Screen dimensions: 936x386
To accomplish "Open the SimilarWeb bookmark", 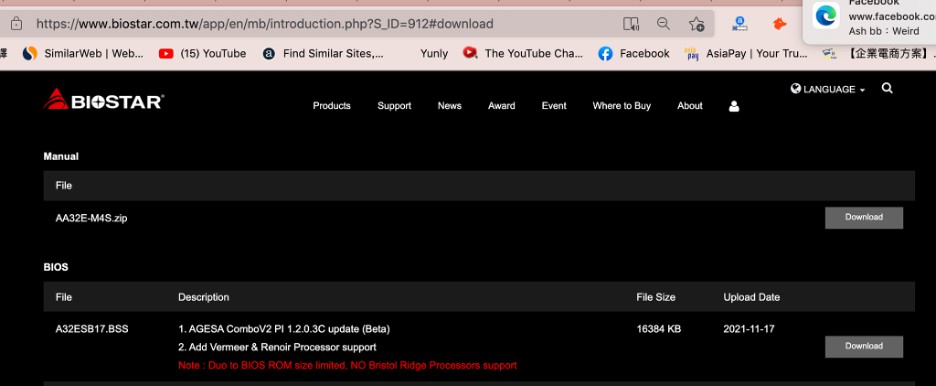I will click(x=83, y=54).
